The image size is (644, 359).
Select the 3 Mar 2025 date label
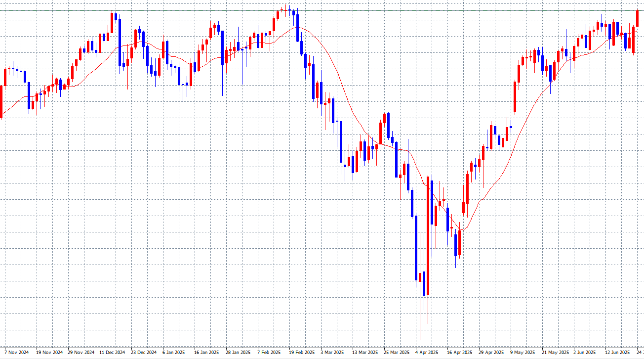332,353
